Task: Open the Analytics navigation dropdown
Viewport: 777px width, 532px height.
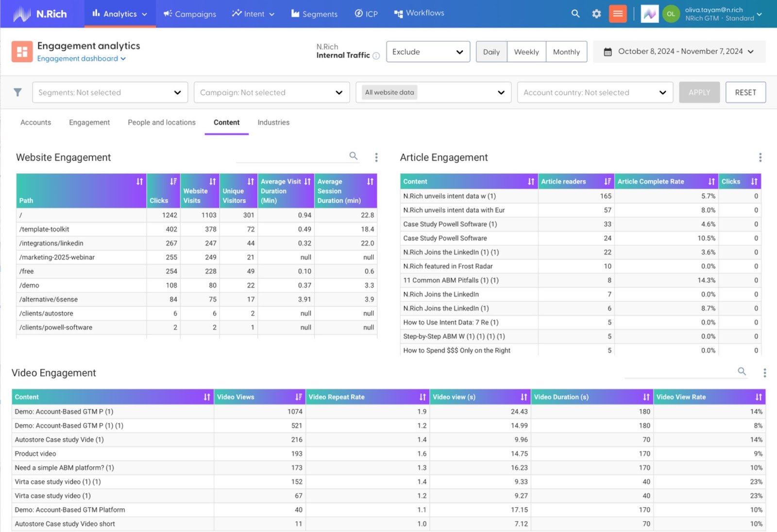Action: [x=120, y=14]
